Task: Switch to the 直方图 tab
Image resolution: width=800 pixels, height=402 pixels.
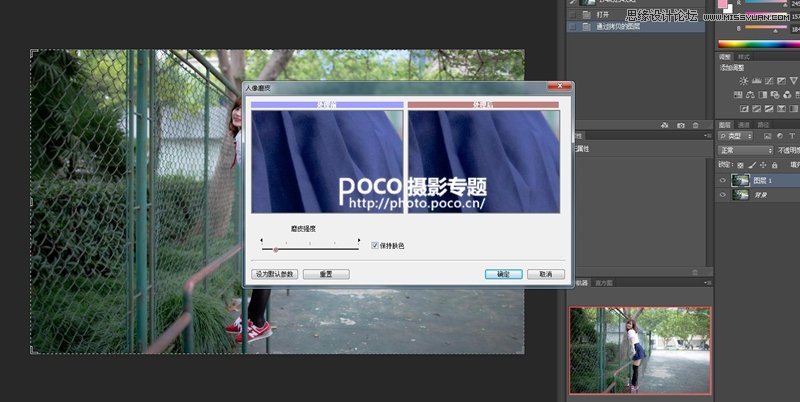Action: (604, 283)
